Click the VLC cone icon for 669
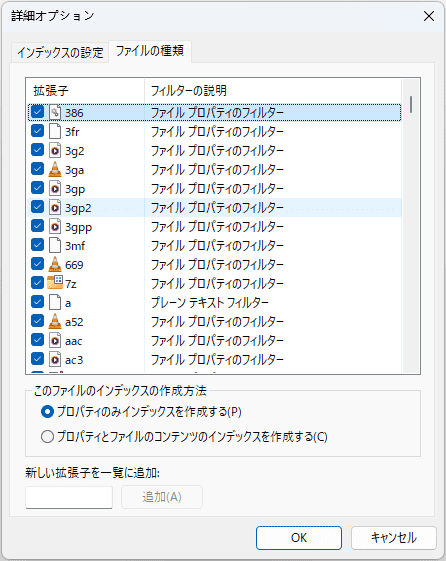The width and height of the screenshot is (446, 561). (x=55, y=264)
